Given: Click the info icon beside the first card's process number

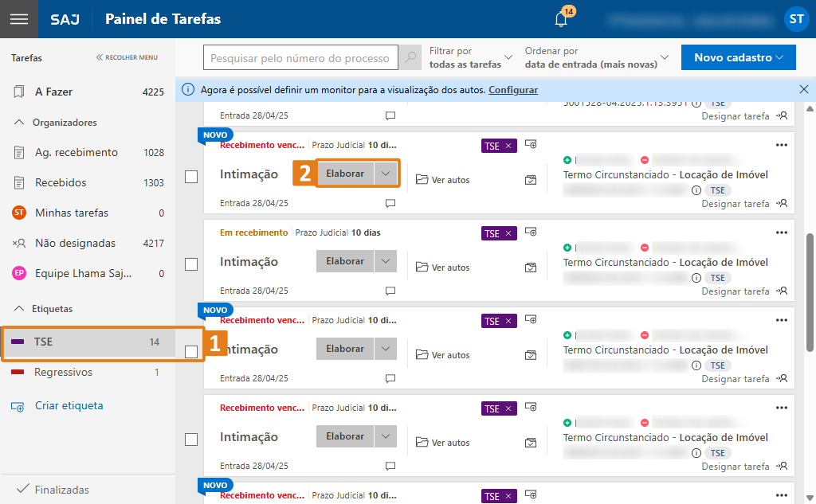Looking at the screenshot, I should click(x=696, y=190).
